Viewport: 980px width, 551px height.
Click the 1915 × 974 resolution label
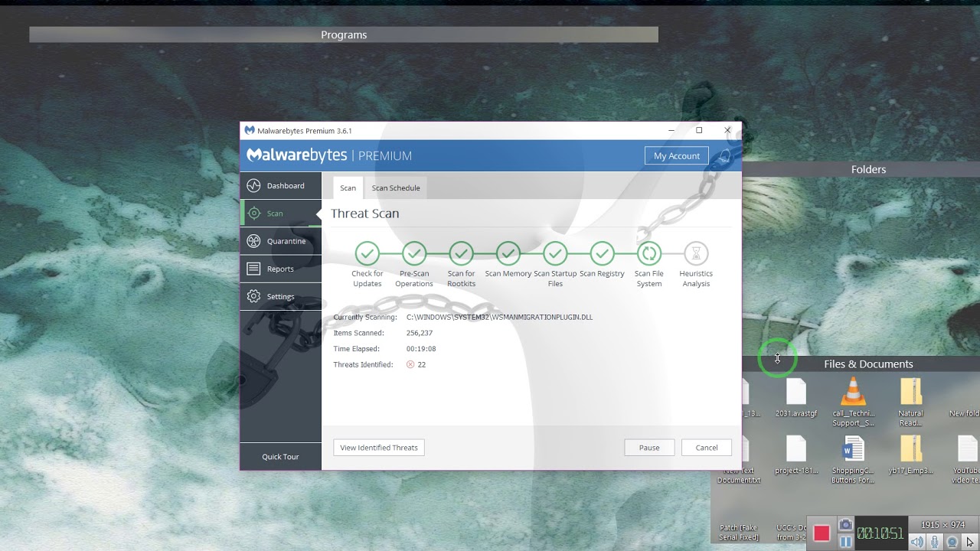pyautogui.click(x=943, y=525)
